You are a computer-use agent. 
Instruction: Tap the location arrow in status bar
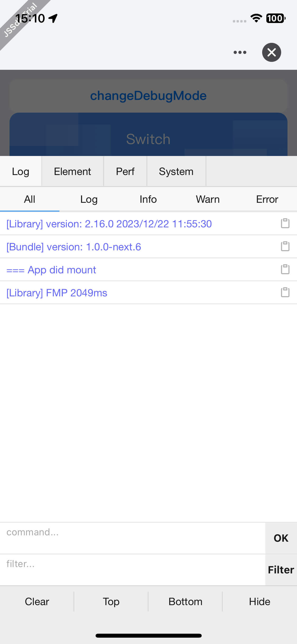point(53,18)
